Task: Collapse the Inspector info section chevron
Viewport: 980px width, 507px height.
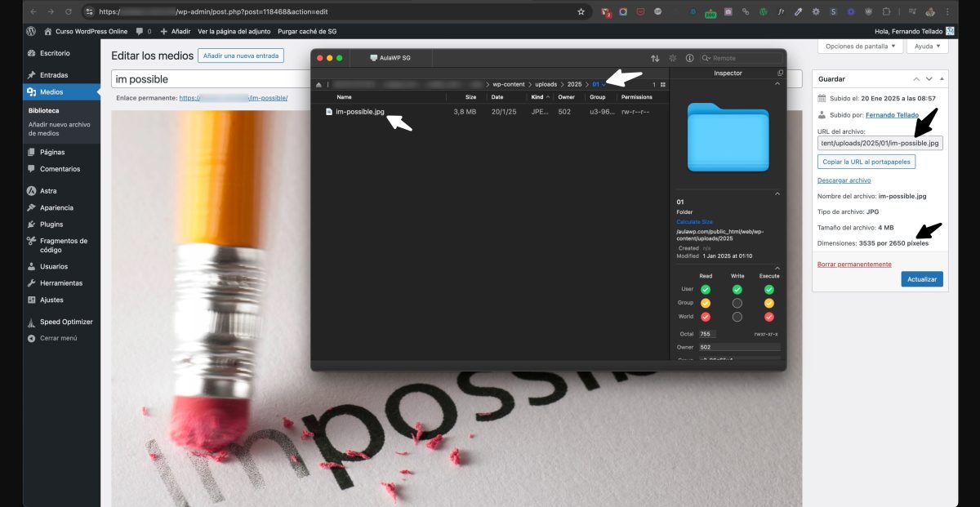Action: click(x=777, y=193)
